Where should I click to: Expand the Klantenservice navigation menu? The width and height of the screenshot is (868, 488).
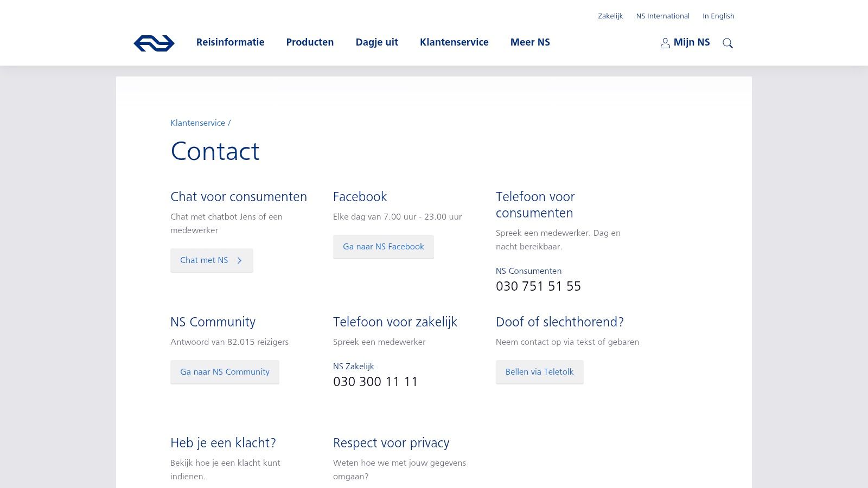coord(454,42)
